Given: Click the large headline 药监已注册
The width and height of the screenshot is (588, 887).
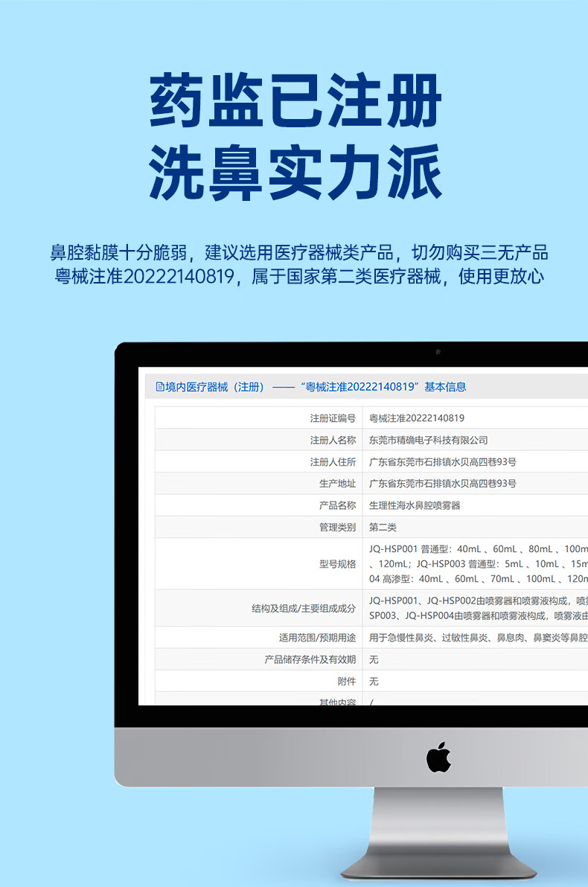Looking at the screenshot, I should [x=295, y=102].
